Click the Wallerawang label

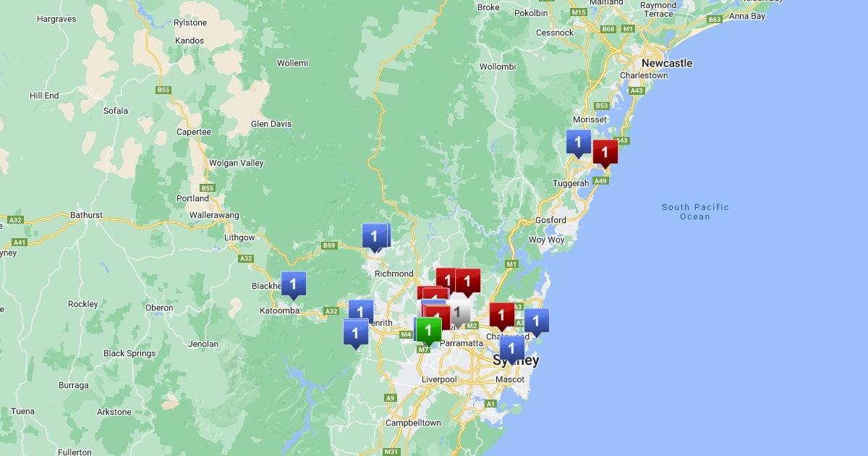coord(214,215)
